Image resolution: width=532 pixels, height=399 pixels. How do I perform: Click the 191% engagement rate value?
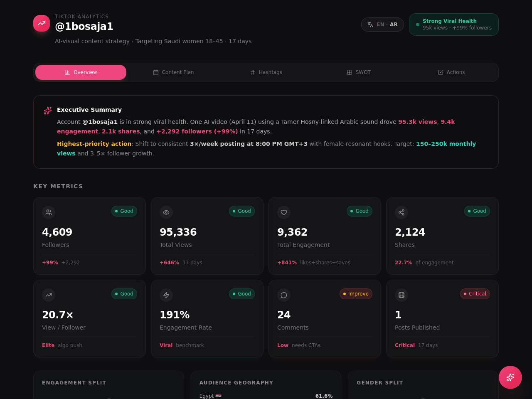[x=175, y=315]
